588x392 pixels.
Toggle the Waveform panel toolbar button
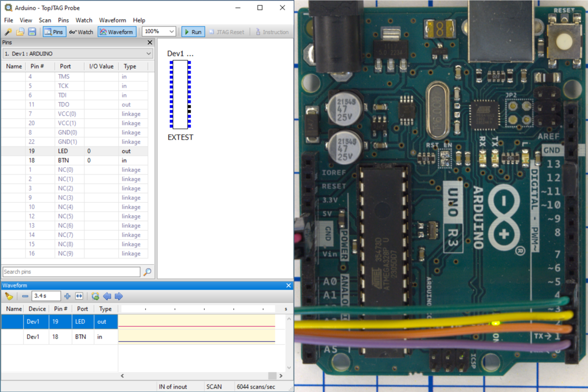(x=117, y=32)
